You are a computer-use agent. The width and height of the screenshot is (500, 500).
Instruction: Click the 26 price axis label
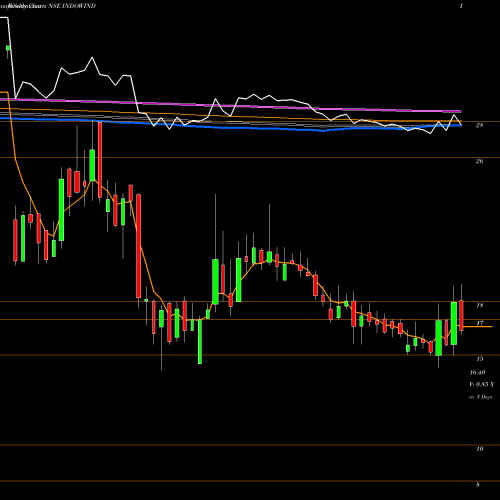point(480,161)
